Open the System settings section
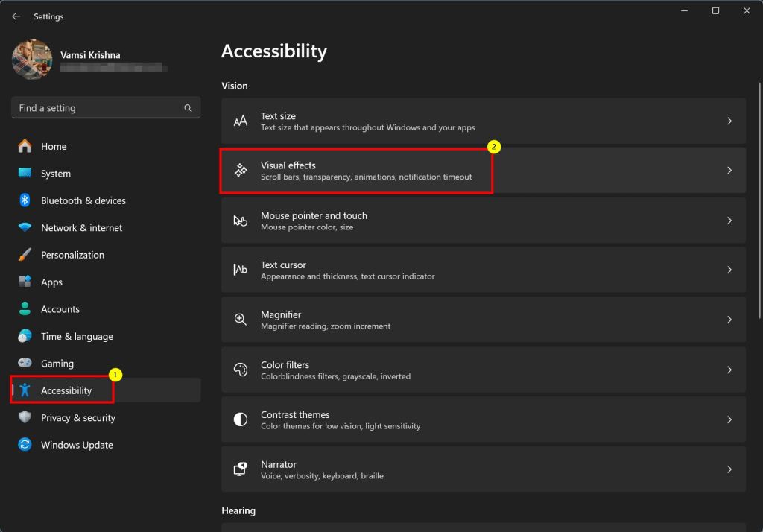Image resolution: width=763 pixels, height=532 pixels. (56, 174)
